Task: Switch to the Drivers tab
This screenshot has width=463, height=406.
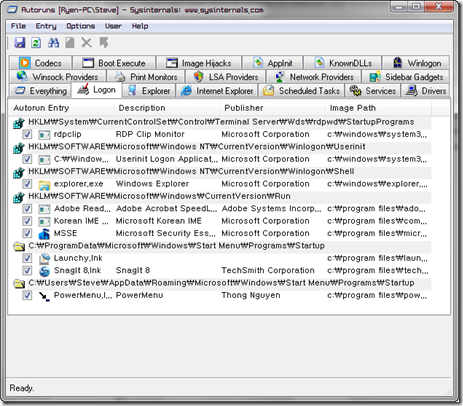Action: point(425,91)
